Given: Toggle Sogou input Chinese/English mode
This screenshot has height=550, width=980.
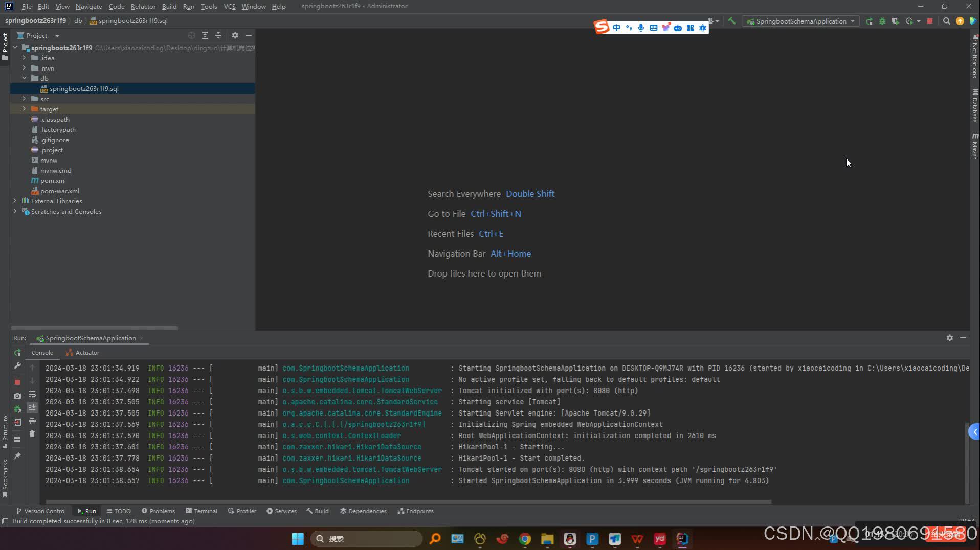Looking at the screenshot, I should (x=616, y=28).
